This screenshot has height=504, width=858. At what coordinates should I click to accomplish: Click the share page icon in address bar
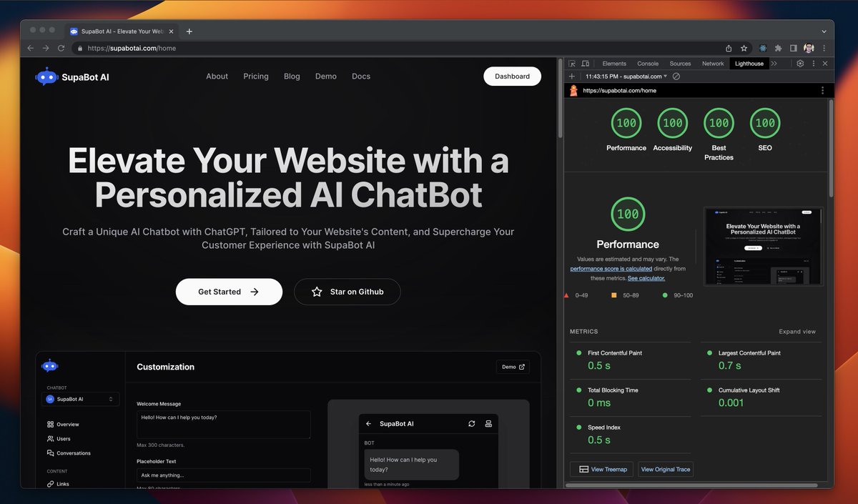click(729, 48)
